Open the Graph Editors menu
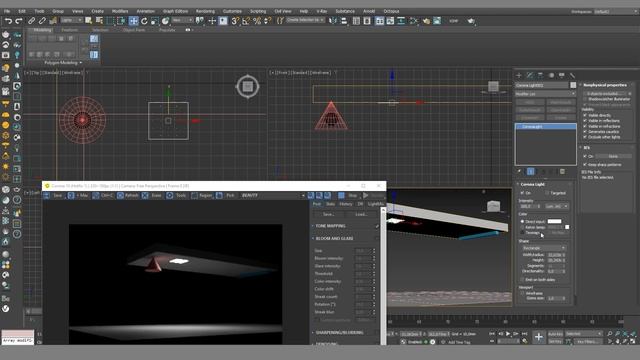Viewport: 640px width, 360px height. [176, 11]
